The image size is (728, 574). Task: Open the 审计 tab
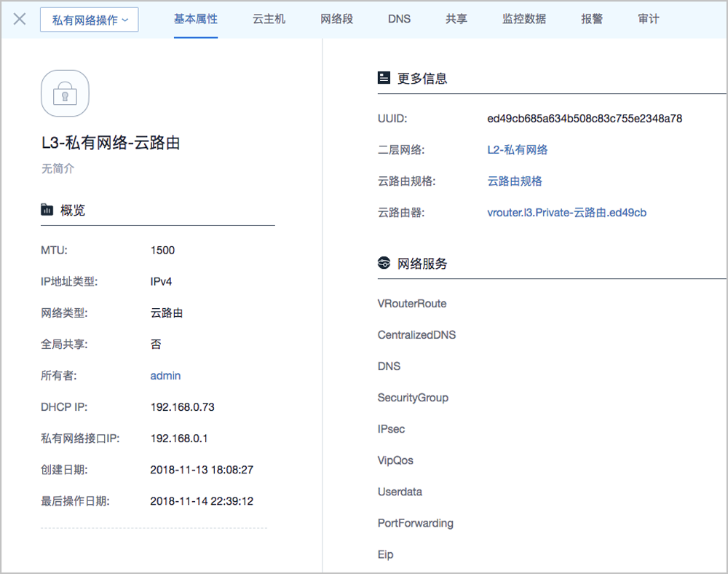[x=648, y=19]
